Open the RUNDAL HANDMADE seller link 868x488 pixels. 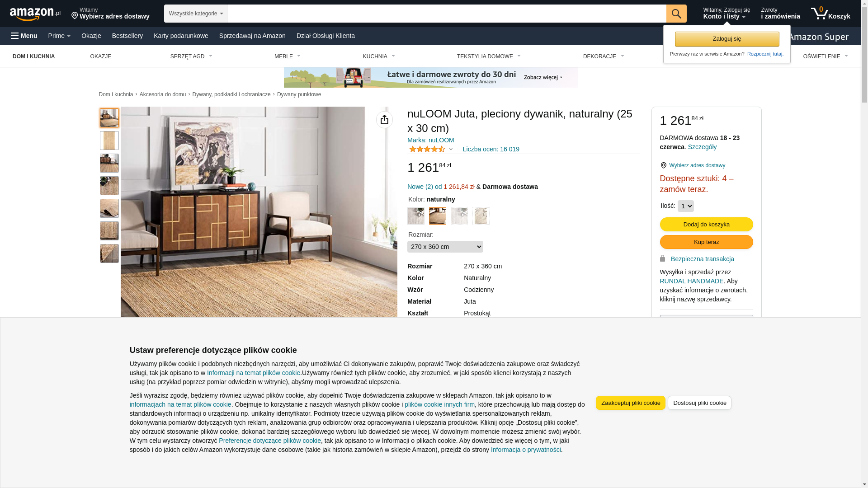pyautogui.click(x=692, y=281)
